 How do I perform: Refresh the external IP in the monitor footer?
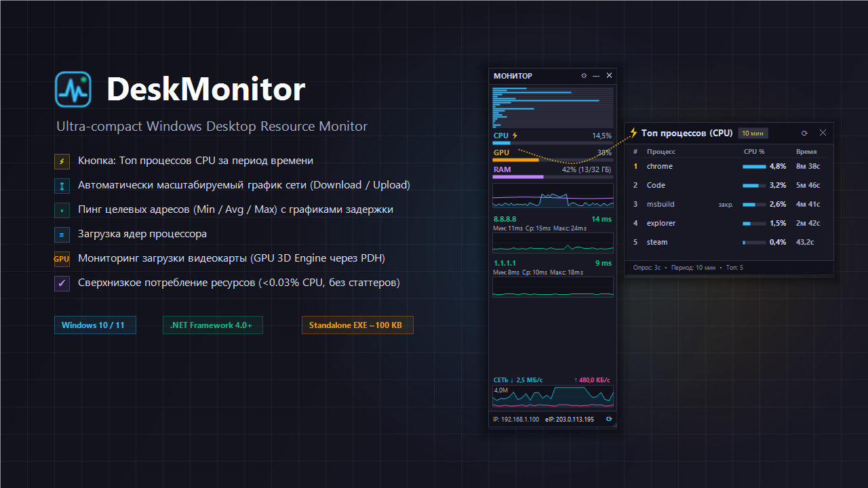tap(609, 419)
